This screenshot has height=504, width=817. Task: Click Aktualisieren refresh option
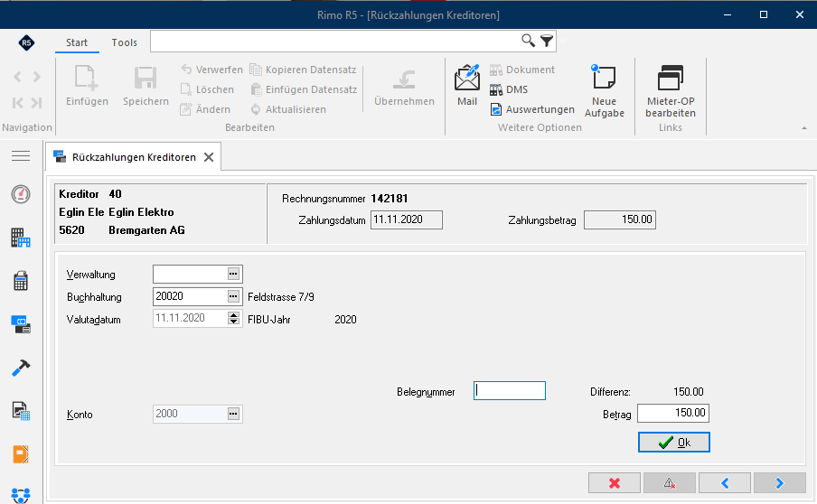coord(288,109)
